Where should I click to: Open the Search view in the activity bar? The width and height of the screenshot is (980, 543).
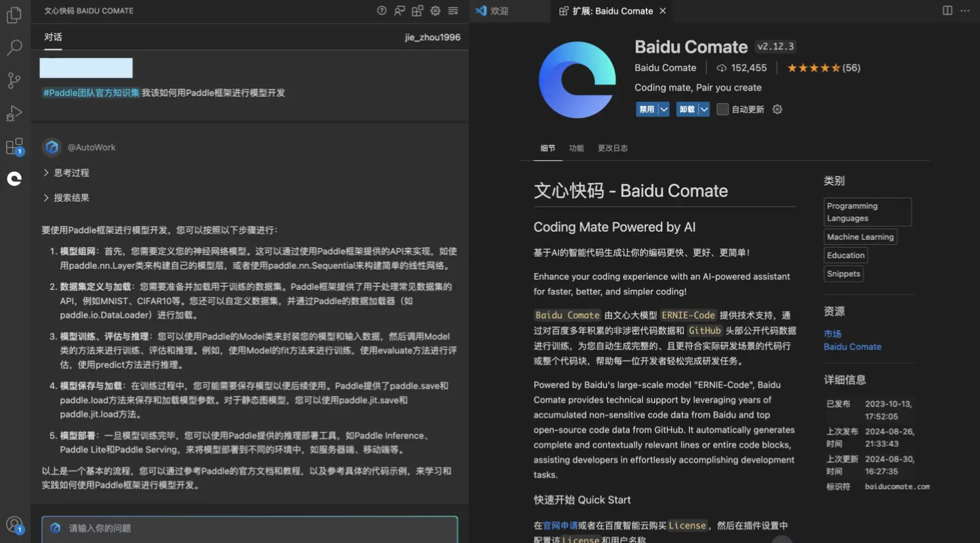(x=14, y=46)
